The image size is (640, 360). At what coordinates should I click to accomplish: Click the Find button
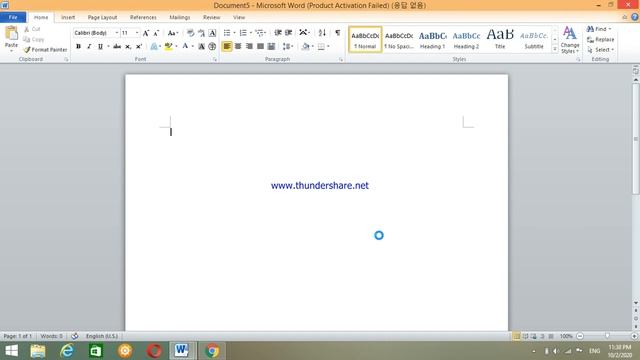click(x=599, y=29)
